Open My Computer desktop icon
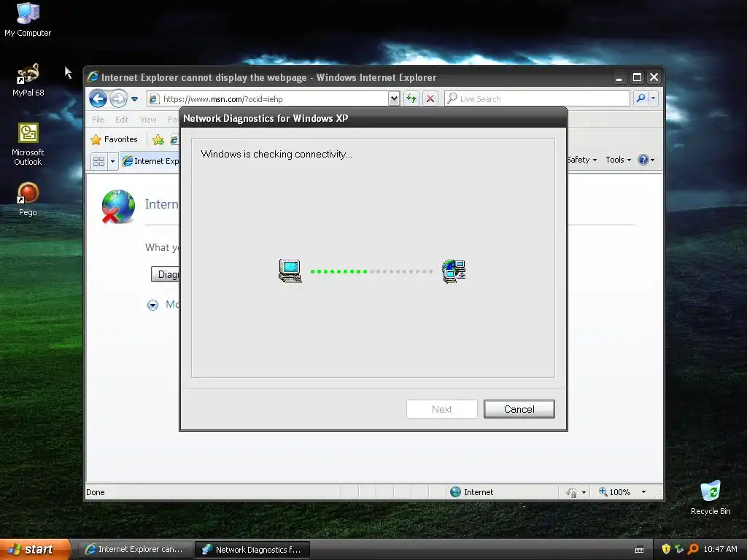The height and width of the screenshot is (560, 747). (28, 19)
